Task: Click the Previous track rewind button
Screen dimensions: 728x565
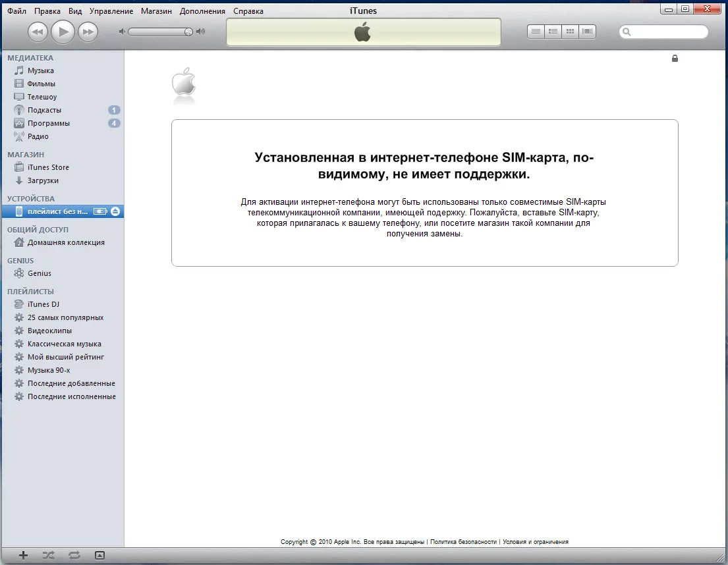Action: pyautogui.click(x=38, y=32)
